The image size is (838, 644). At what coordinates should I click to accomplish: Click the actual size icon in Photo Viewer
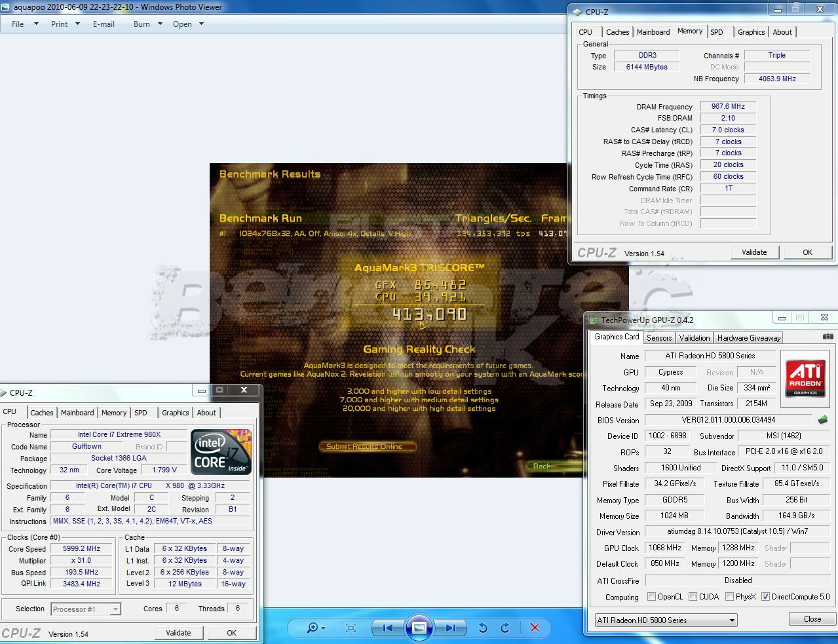[x=351, y=628]
